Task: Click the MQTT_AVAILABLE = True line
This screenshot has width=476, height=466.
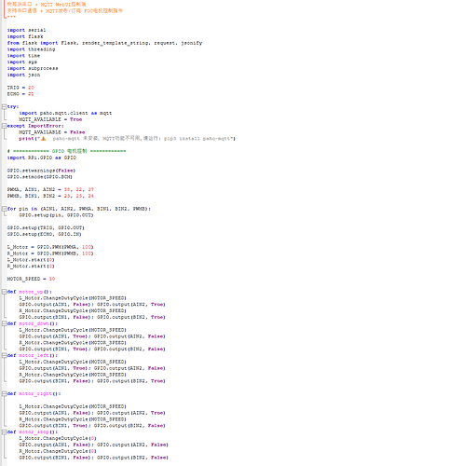Action: point(50,119)
